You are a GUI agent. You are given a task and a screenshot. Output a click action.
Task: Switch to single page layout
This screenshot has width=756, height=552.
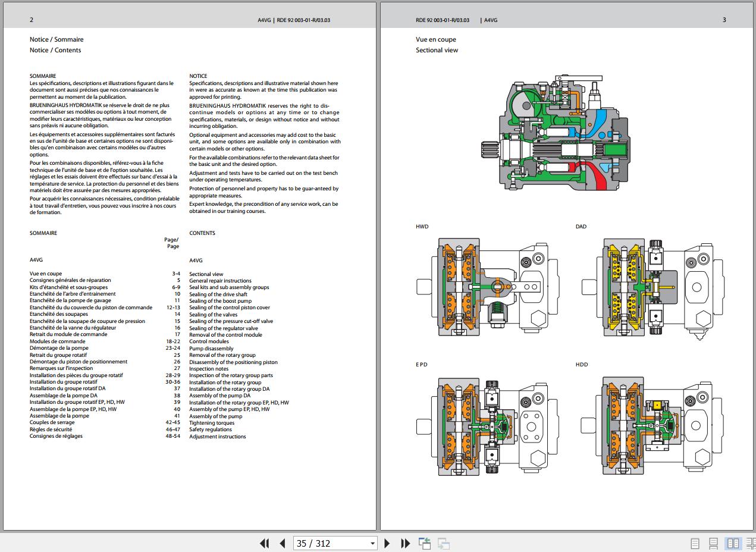[695, 543]
